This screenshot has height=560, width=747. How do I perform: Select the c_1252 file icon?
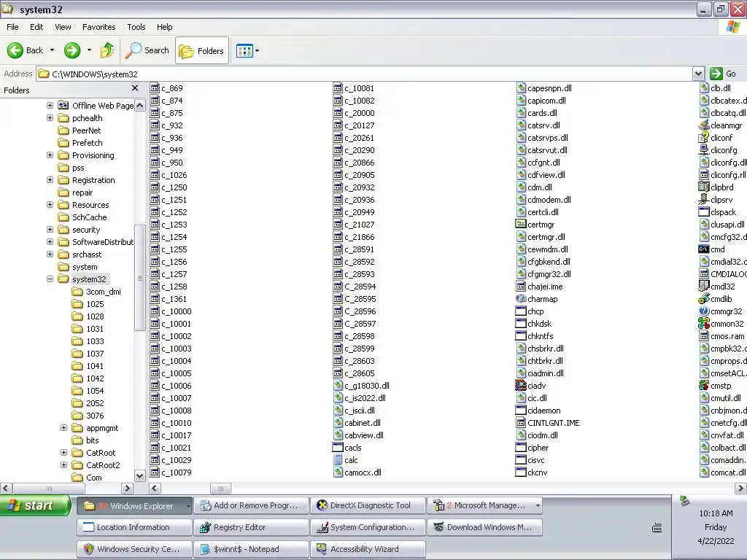(155, 212)
